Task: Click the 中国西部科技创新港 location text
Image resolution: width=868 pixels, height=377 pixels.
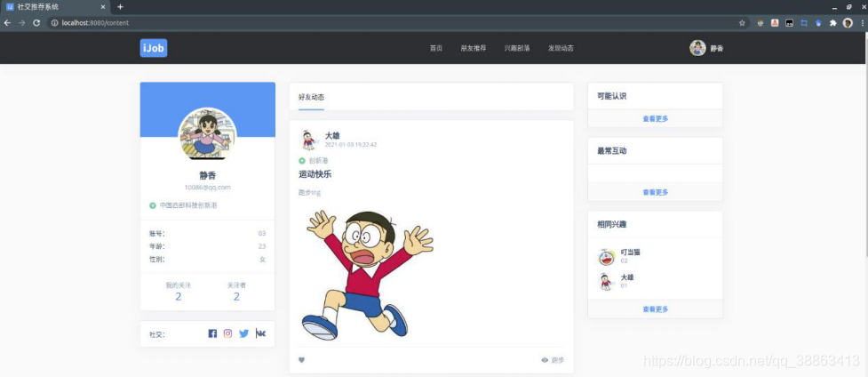Action: coord(188,205)
